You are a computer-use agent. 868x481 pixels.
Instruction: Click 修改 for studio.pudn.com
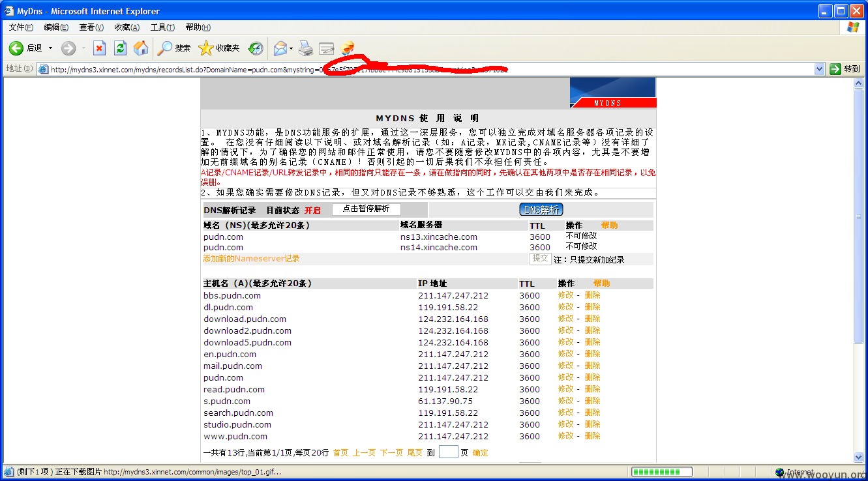pos(565,424)
